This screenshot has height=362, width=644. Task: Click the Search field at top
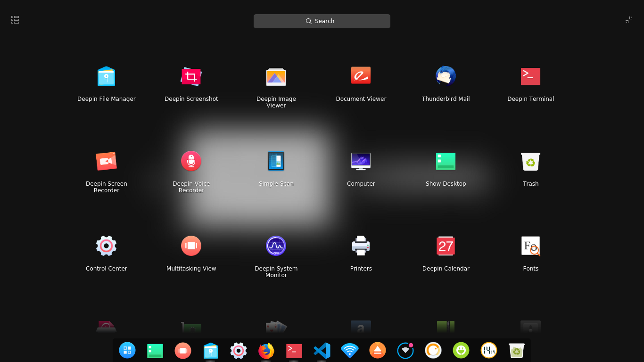tap(322, 21)
